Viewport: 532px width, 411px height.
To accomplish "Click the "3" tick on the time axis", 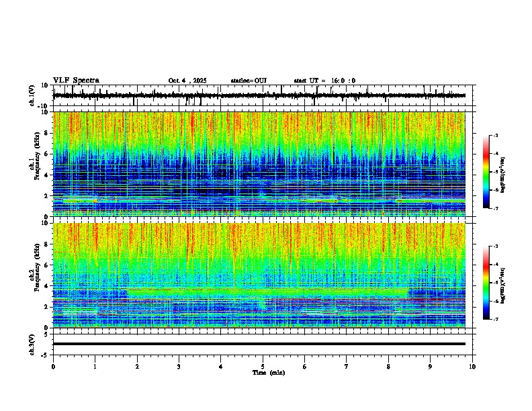I will [179, 367].
